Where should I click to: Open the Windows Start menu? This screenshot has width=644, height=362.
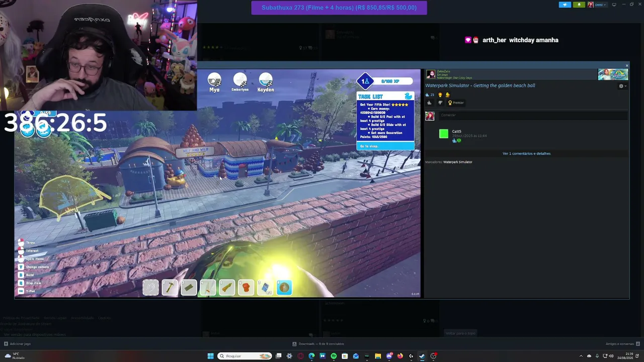(211, 356)
